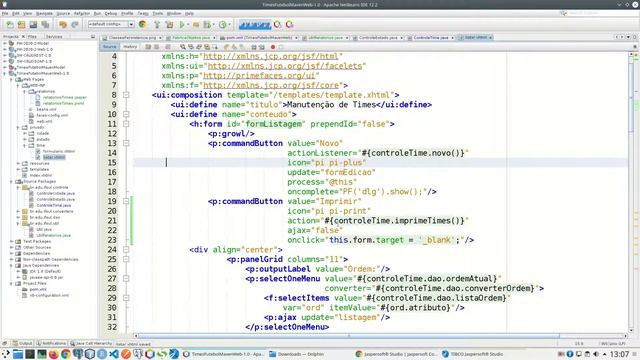Switch to the Files panel tab
Screen dimensions: 640x360
click(32, 37)
